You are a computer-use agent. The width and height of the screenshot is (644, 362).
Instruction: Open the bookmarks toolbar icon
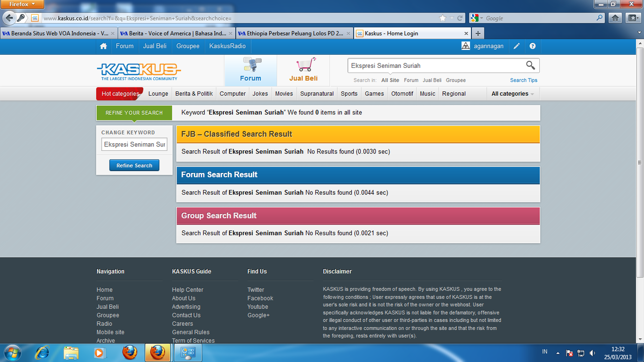(x=632, y=18)
